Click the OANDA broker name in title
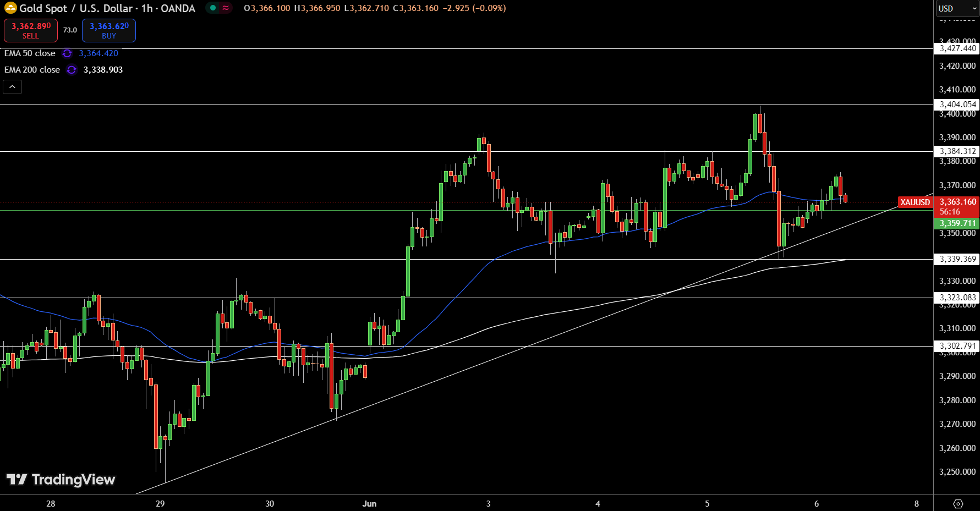Viewport: 980px width, 511px height. coord(178,8)
